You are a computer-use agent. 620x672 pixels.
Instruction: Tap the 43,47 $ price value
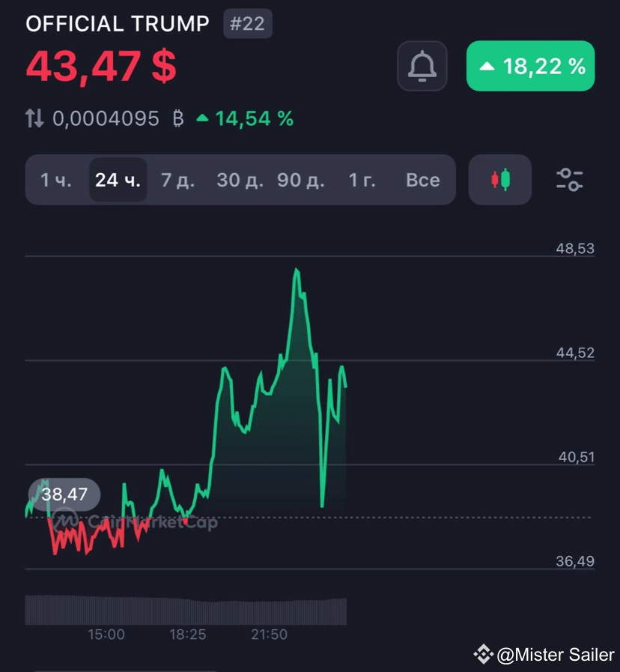pos(101,67)
